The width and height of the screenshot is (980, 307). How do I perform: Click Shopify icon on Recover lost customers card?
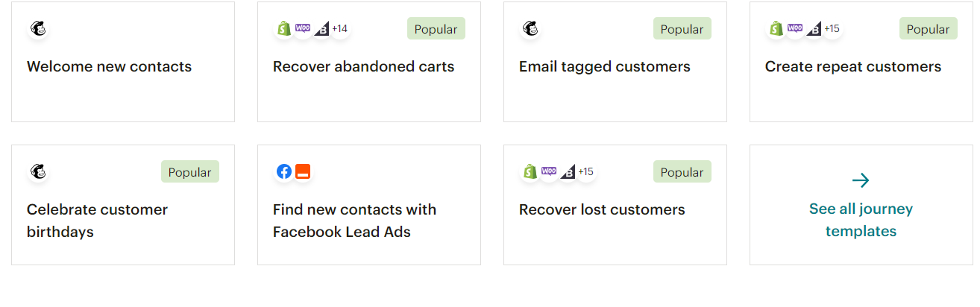(x=530, y=172)
